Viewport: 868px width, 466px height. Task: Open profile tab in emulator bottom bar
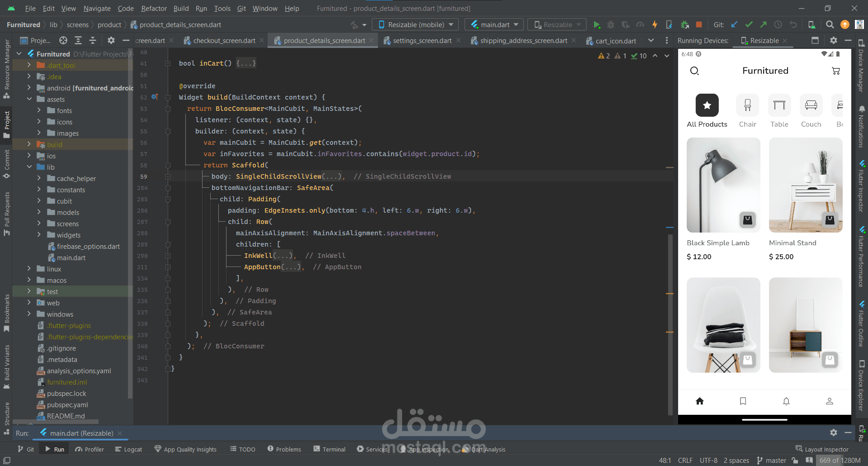830,401
